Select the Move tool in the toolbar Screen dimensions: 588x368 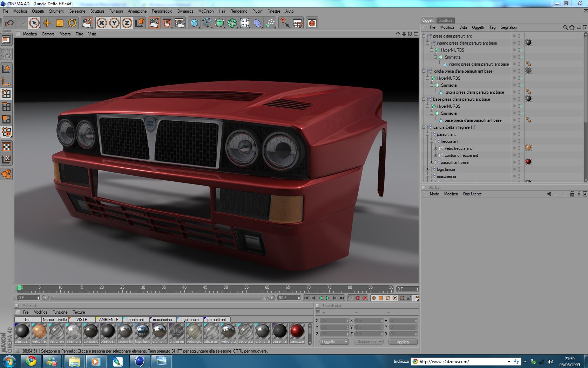pos(47,23)
